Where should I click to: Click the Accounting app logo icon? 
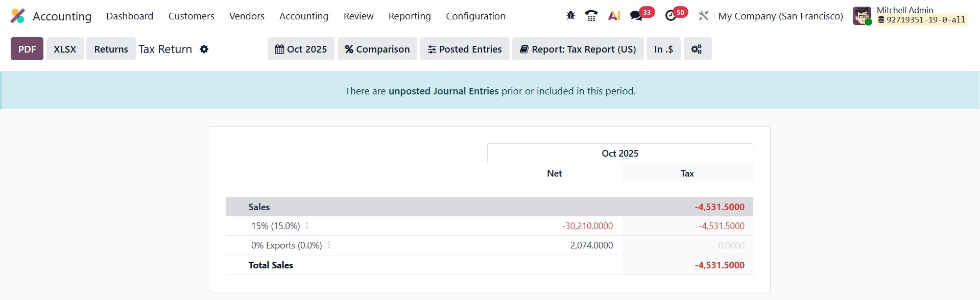point(17,16)
